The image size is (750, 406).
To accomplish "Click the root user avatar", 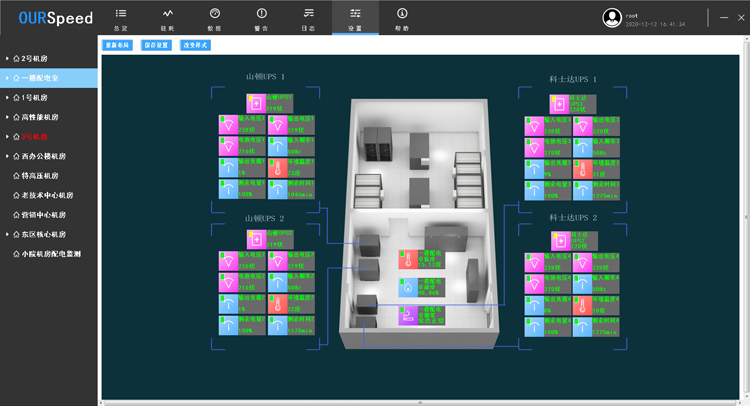I will point(612,17).
